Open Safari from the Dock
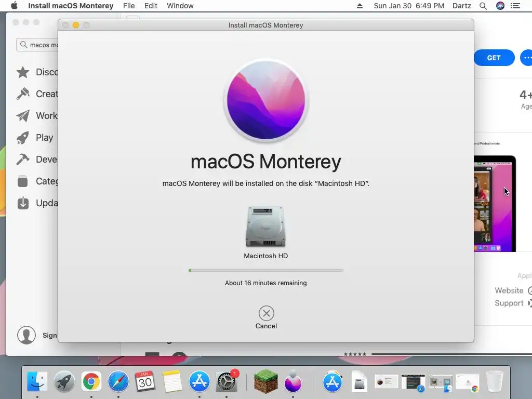The height and width of the screenshot is (399, 532). point(118,381)
